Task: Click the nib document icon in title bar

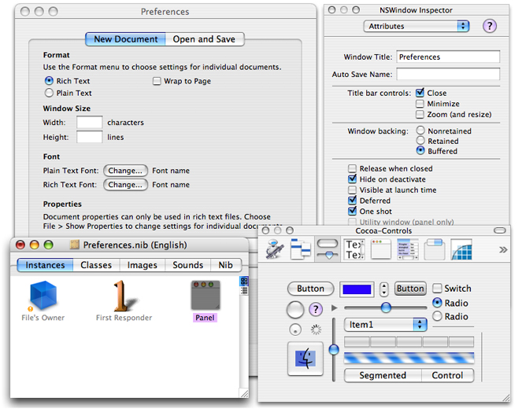Action: (x=75, y=245)
